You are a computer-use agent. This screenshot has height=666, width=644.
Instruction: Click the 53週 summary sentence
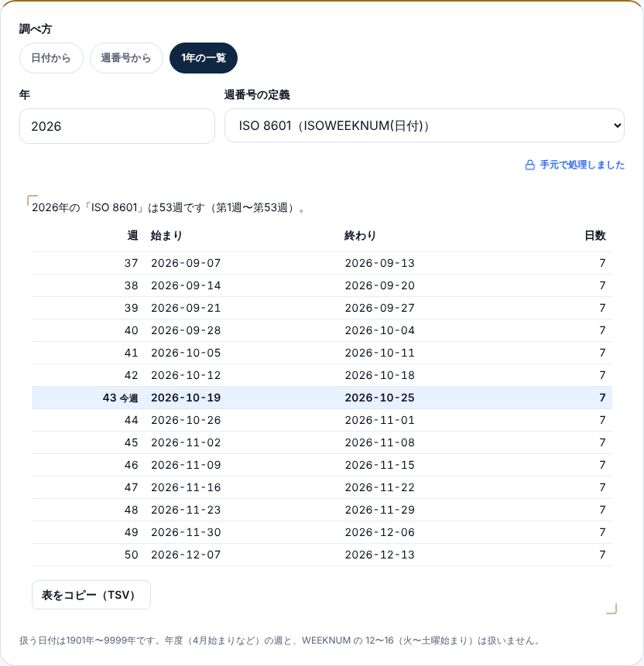(x=168, y=208)
